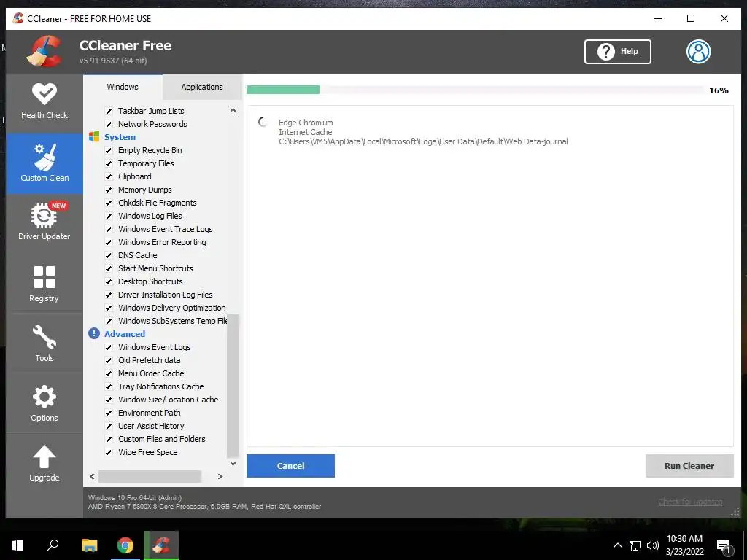Click the Run Cleaner button
Screen dimensions: 747x560
coord(689,466)
